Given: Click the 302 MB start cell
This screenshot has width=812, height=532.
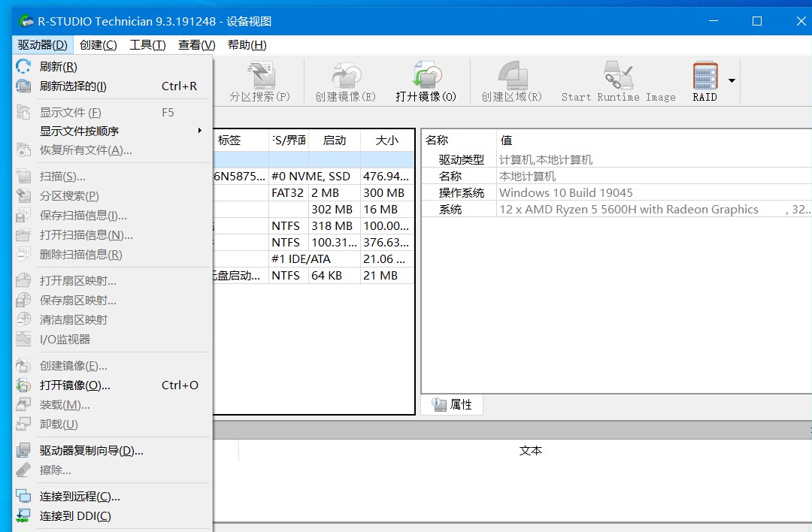Looking at the screenshot, I should pos(335,209).
